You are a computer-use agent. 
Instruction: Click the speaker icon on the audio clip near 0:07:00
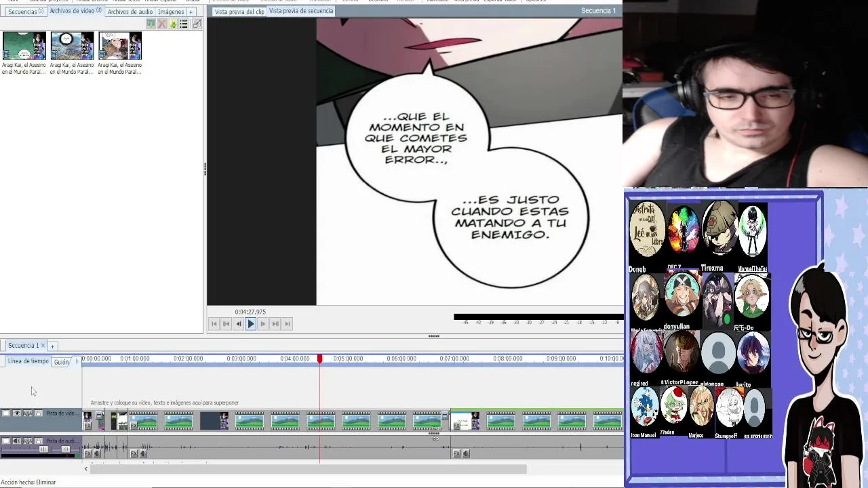coord(466,453)
